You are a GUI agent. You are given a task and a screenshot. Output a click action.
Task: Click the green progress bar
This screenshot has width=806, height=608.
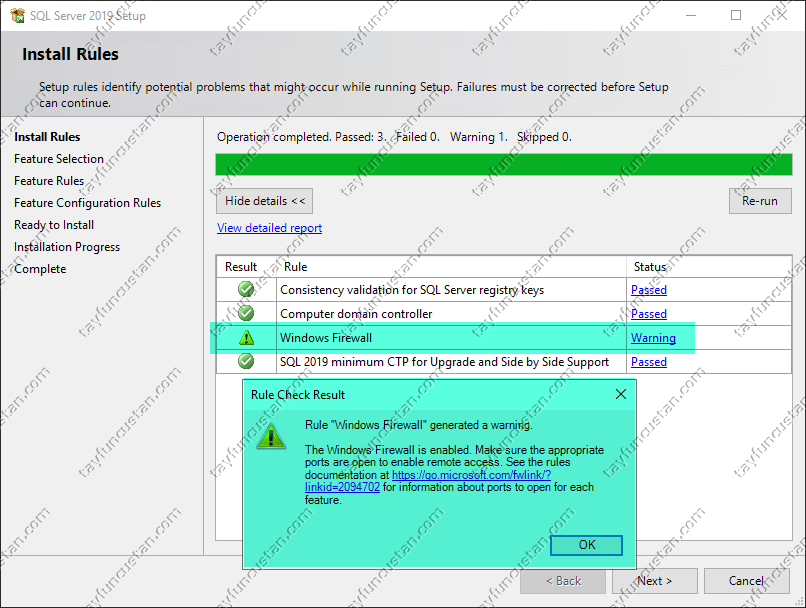[504, 164]
